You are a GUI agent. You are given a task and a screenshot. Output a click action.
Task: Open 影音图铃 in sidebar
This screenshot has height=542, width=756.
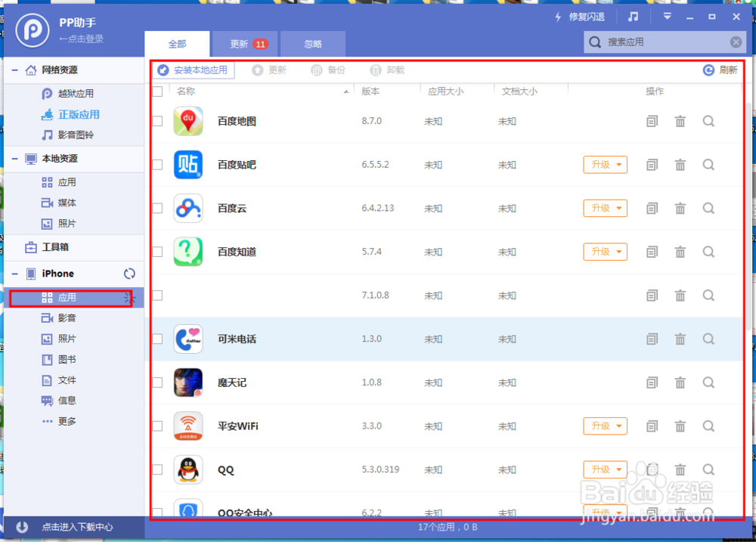click(x=67, y=135)
